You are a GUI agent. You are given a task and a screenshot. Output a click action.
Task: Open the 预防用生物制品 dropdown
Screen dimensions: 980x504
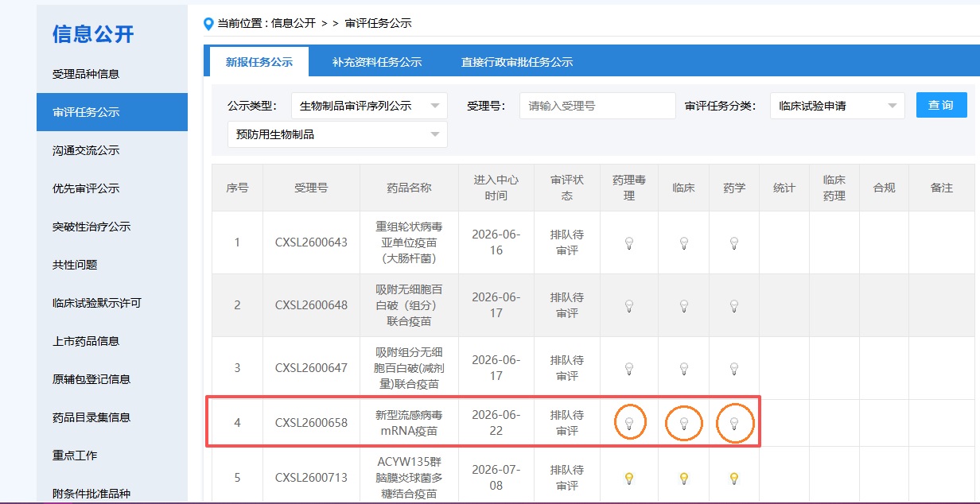(x=337, y=134)
